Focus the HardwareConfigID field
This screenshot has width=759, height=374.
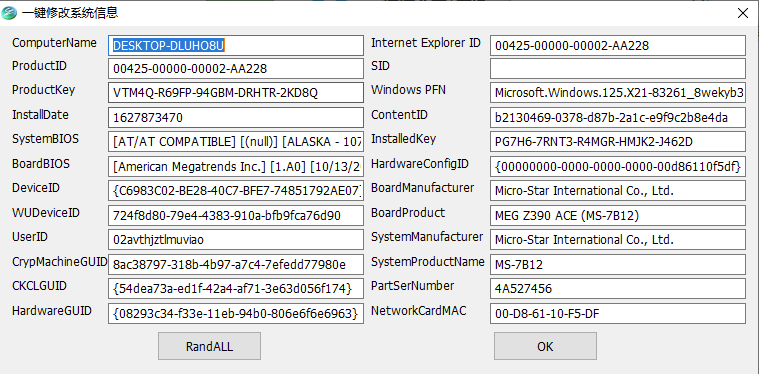[618, 166]
